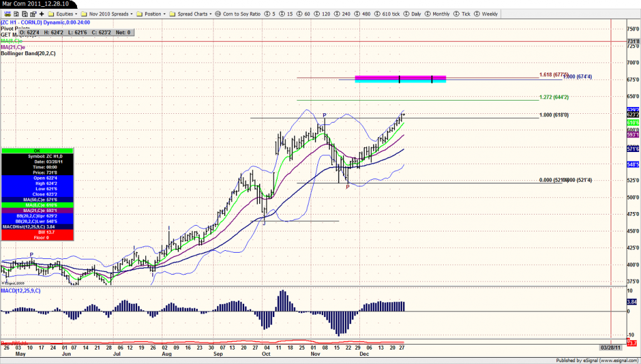The height and width of the screenshot is (364, 641).
Task: Click the properties window toolbar icon
Action: (33, 14)
